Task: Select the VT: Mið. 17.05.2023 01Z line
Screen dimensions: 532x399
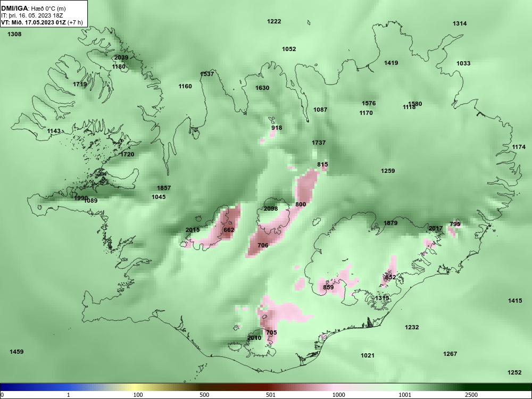Action: (x=41, y=22)
